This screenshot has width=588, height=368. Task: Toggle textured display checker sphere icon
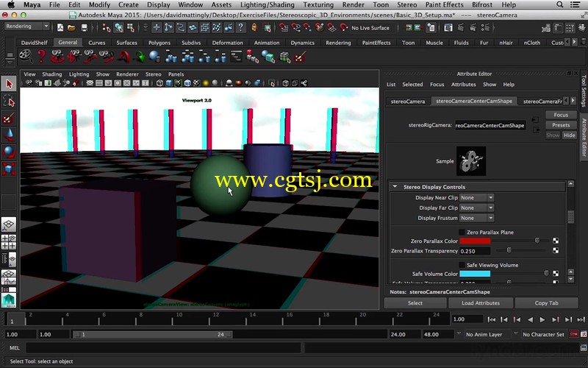(x=196, y=83)
